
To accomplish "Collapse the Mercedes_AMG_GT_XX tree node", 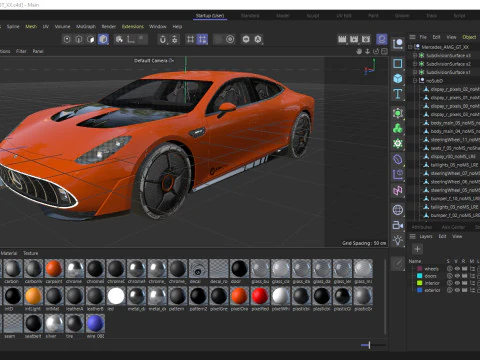I will click(410, 47).
